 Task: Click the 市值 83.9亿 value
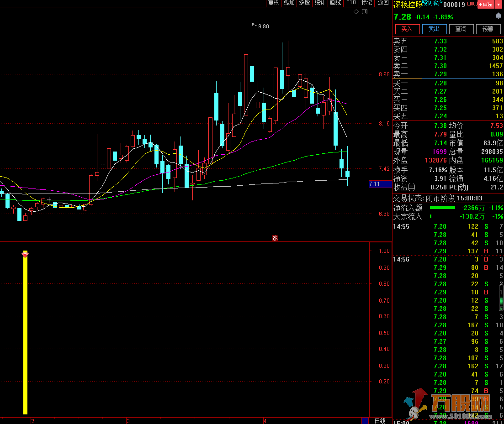pos(493,143)
